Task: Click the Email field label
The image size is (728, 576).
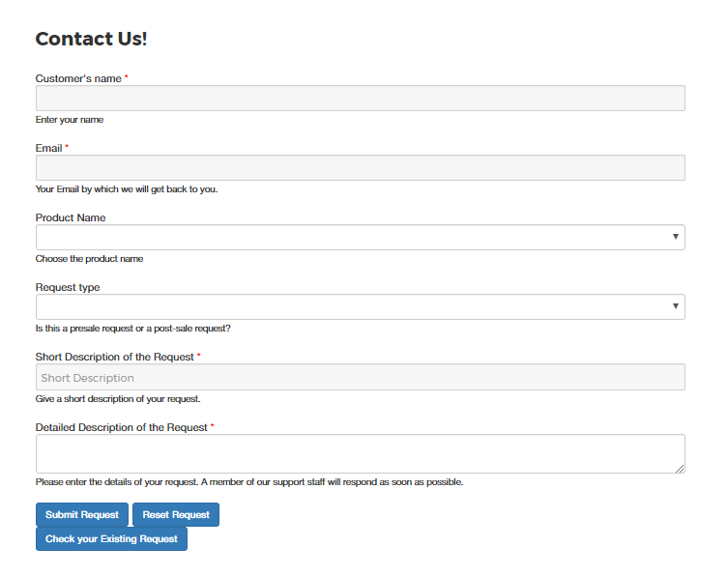Action: [x=48, y=148]
